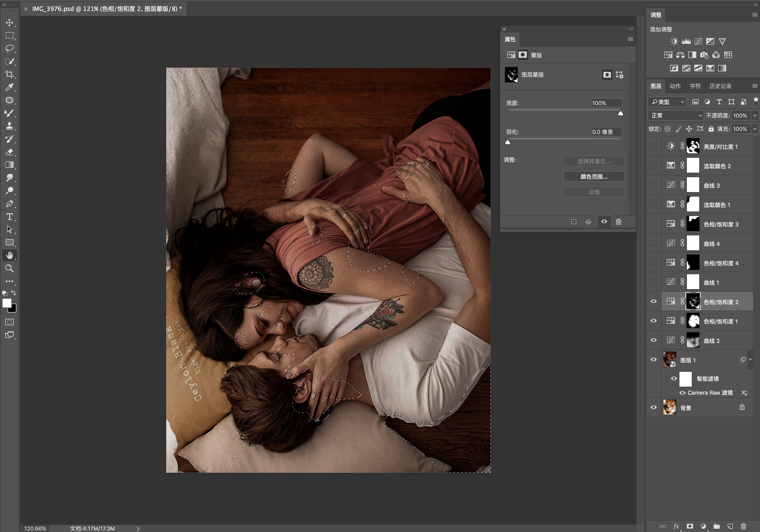Viewport: 760px width, 532px height.
Task: Click the Gradient tool
Action: [x=9, y=164]
